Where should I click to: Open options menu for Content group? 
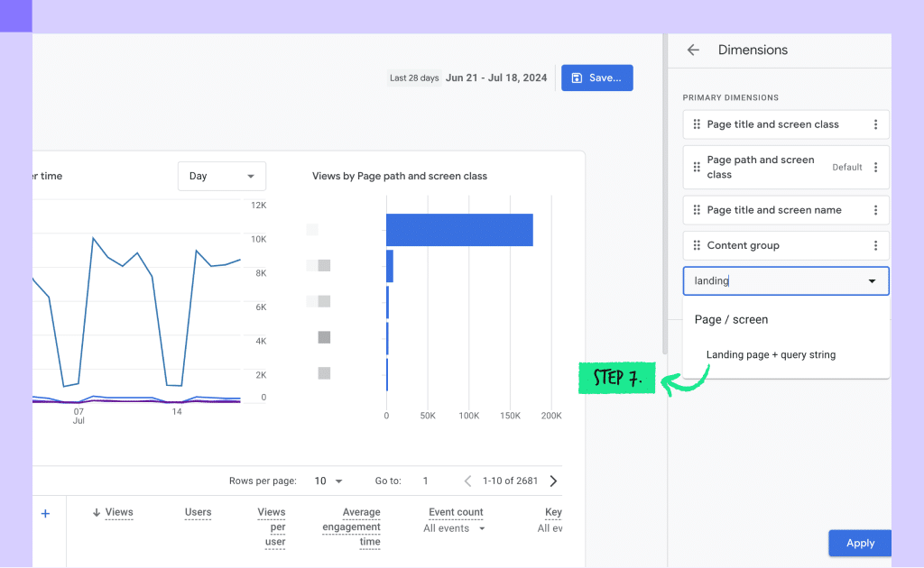[875, 245]
